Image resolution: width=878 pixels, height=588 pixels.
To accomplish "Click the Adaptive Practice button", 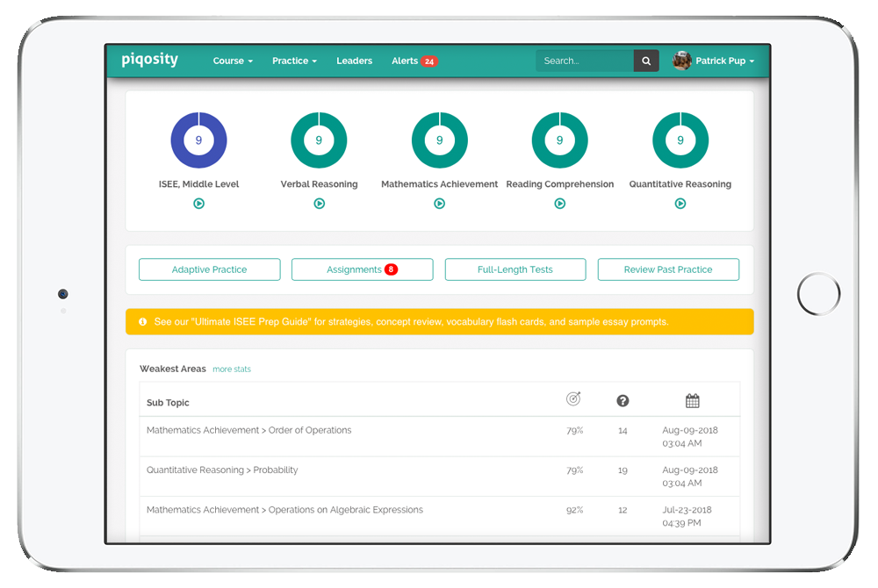I will [209, 269].
